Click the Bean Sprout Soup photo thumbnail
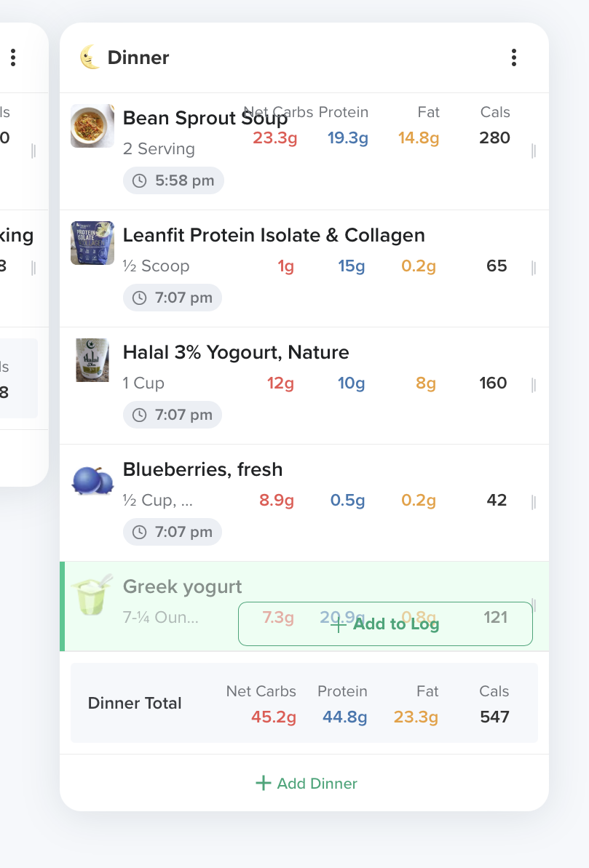The height and width of the screenshot is (868, 589). tap(92, 126)
